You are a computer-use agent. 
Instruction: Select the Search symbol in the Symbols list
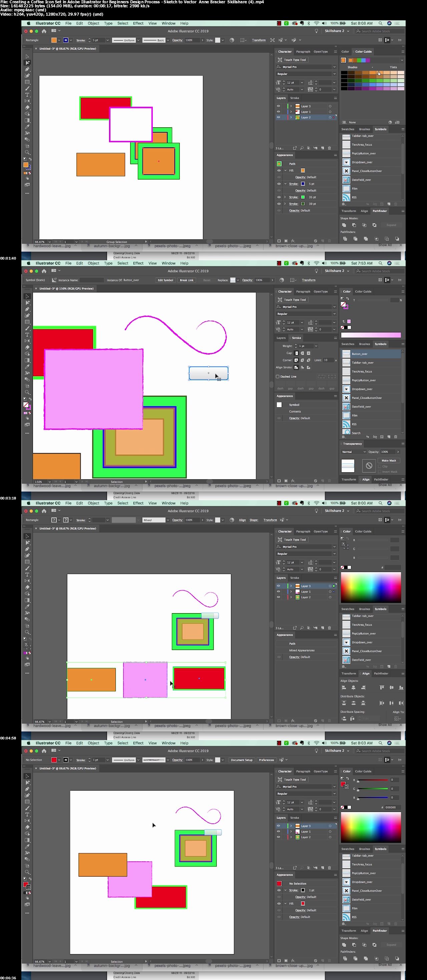[x=371, y=433]
